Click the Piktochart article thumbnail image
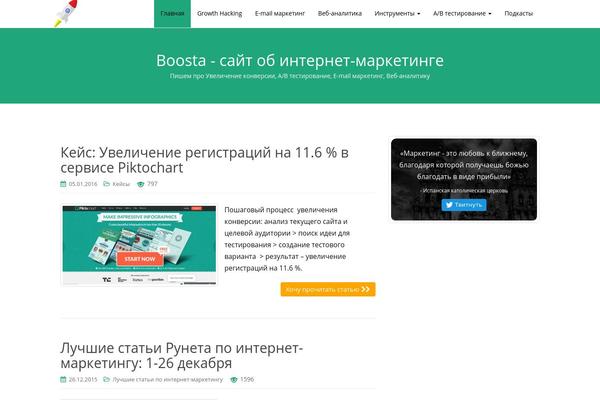Viewport: 600px width, 400px height. click(139, 245)
